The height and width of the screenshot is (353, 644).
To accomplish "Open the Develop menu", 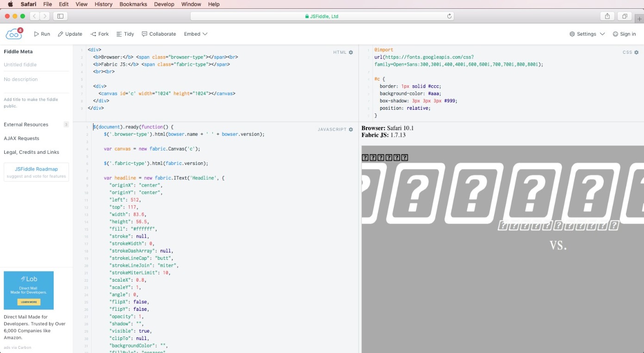I will pyautogui.click(x=164, y=4).
